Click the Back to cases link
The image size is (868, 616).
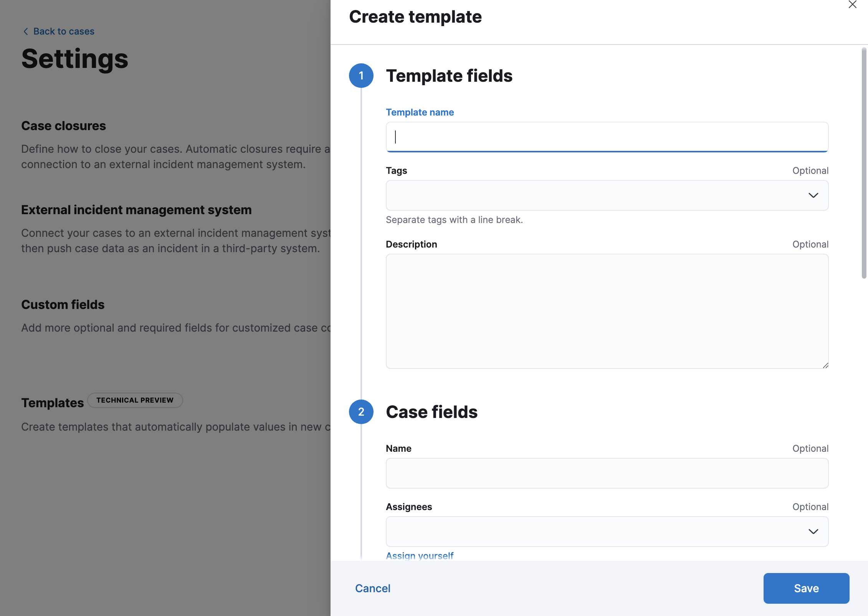63,31
